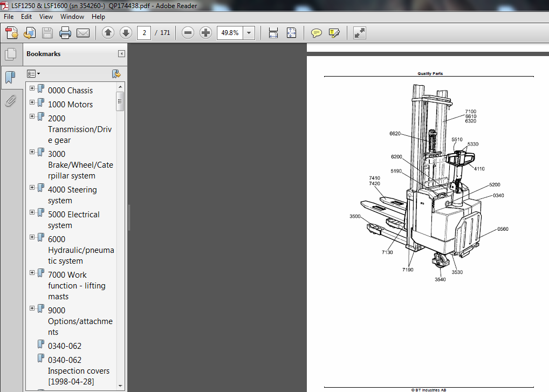Open the Bookmarks panel icon
Viewport: 549px width, 392px height.
pyautogui.click(x=10, y=77)
